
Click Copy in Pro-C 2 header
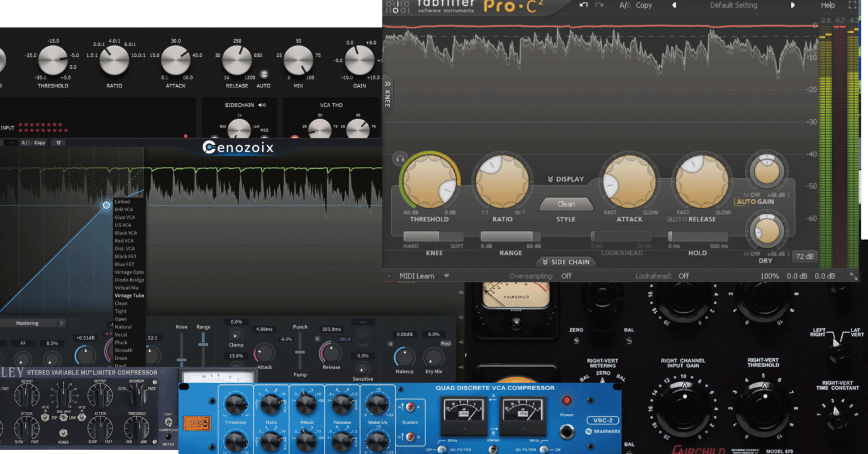(644, 5)
